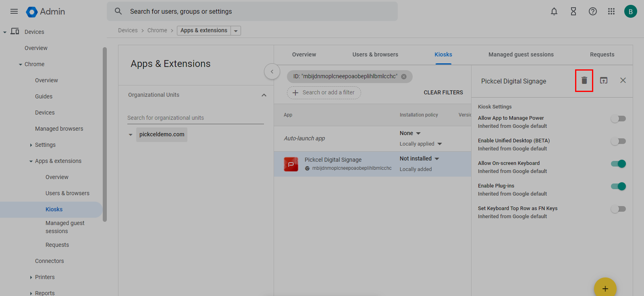The width and height of the screenshot is (644, 296).
Task: Select the pickceldemo.com organizational unit
Action: (162, 134)
